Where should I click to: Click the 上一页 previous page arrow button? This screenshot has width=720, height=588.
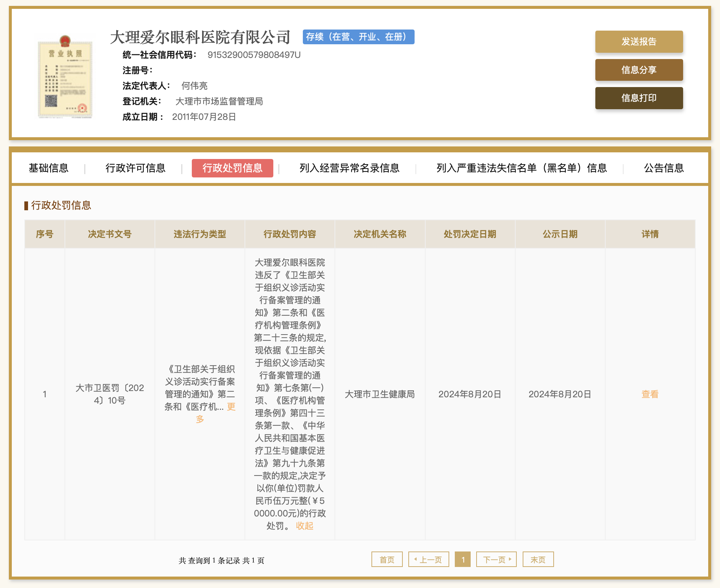tap(428, 560)
